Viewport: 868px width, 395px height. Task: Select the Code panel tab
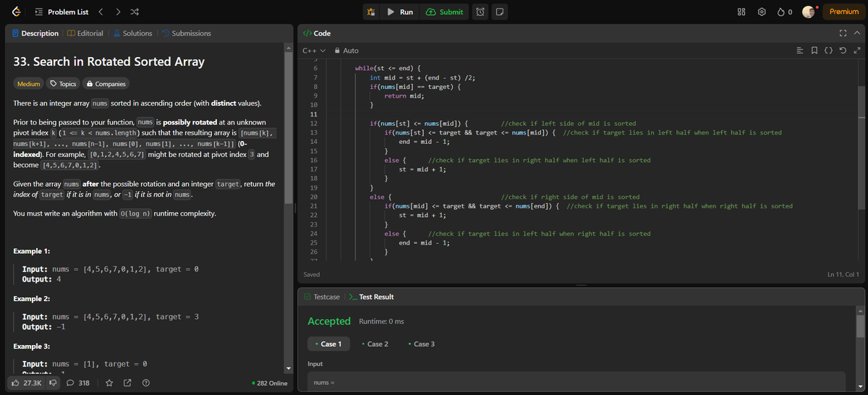point(317,33)
